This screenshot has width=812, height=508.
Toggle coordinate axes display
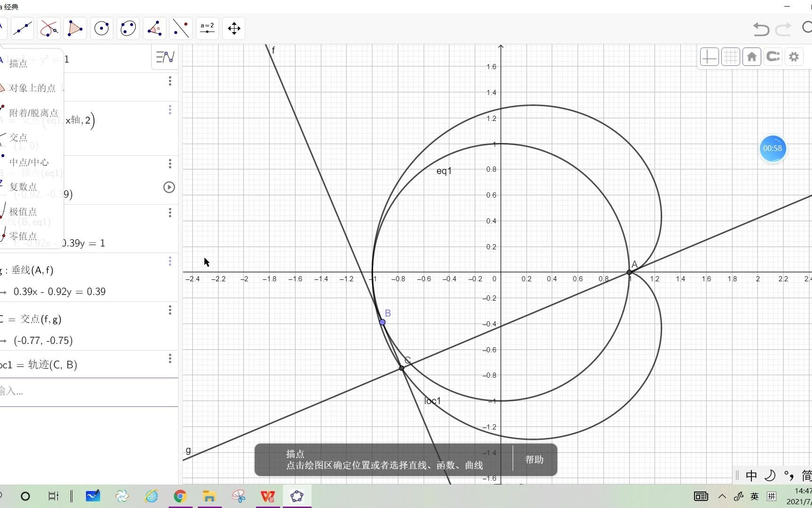coord(709,57)
